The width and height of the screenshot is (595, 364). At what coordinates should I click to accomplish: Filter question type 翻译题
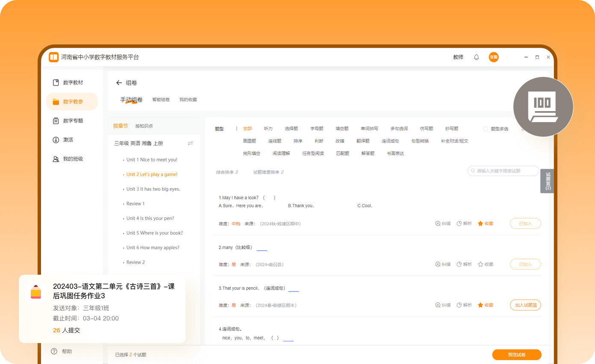(363, 141)
